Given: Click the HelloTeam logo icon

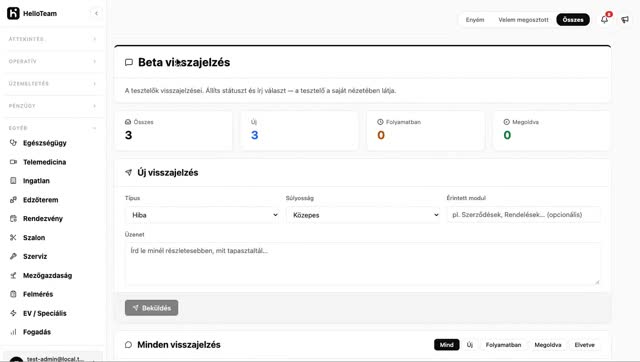Looking at the screenshot, I should coord(13,13).
